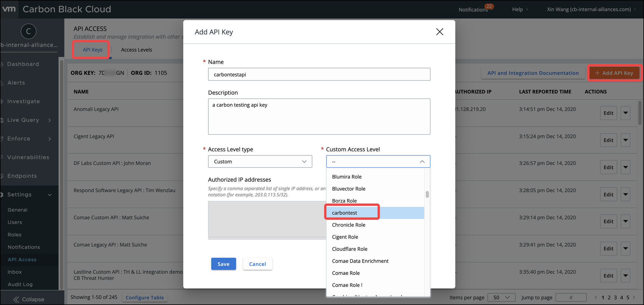Click the vm logo icon
The width and height of the screenshot is (644, 305).
pyautogui.click(x=9, y=9)
